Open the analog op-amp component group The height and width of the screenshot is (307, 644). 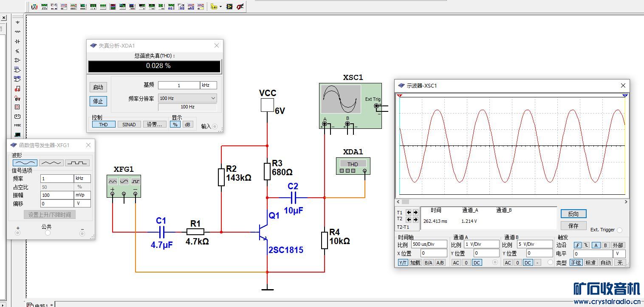(17, 60)
